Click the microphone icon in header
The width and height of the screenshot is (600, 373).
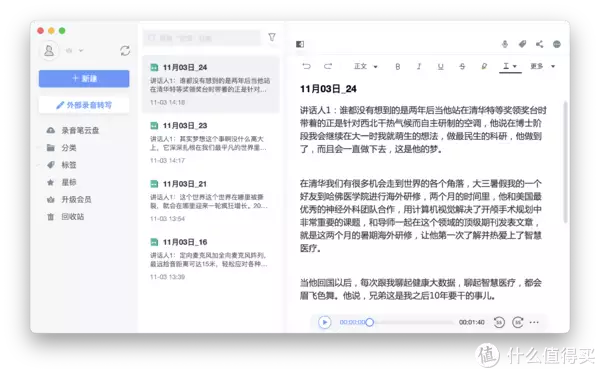[505, 44]
